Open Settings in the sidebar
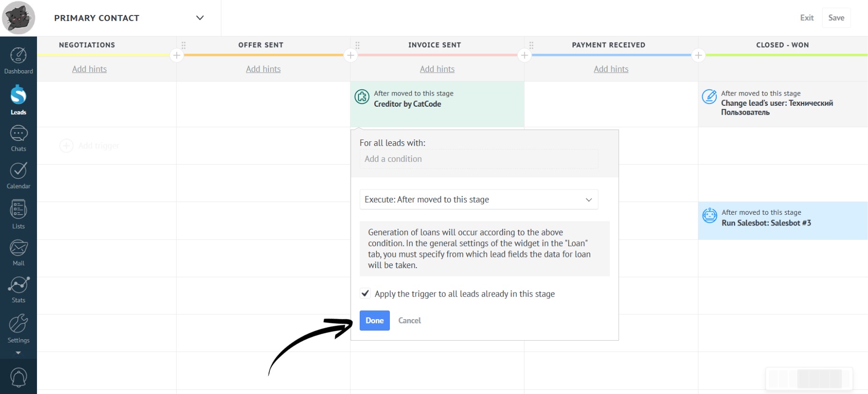Viewport: 868px width, 394px height. click(x=18, y=328)
